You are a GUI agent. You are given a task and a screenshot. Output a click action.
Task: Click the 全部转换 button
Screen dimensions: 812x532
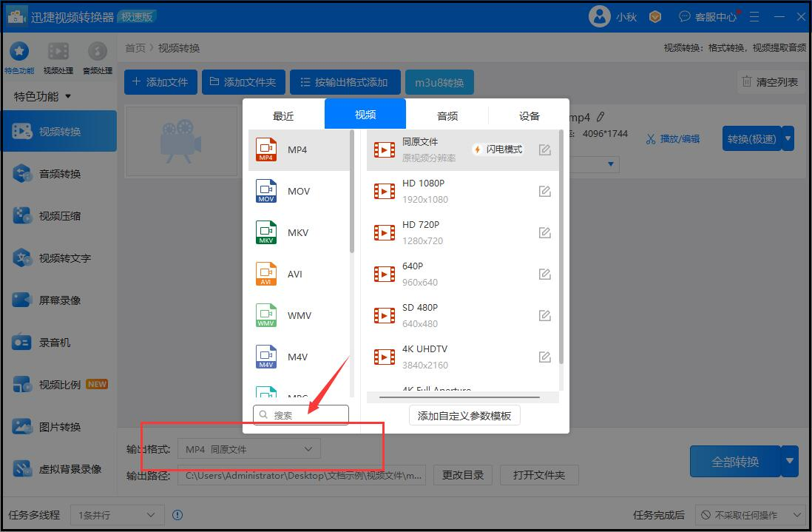735,461
